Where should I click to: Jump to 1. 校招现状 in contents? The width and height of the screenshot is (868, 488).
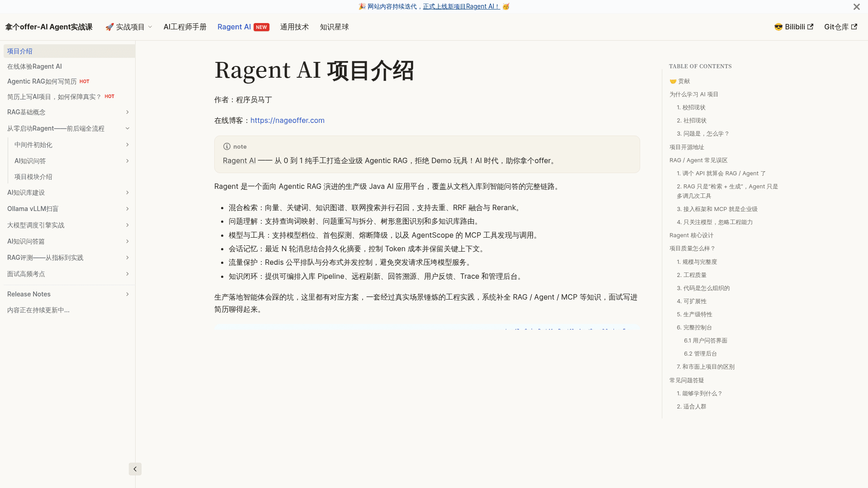691,108
